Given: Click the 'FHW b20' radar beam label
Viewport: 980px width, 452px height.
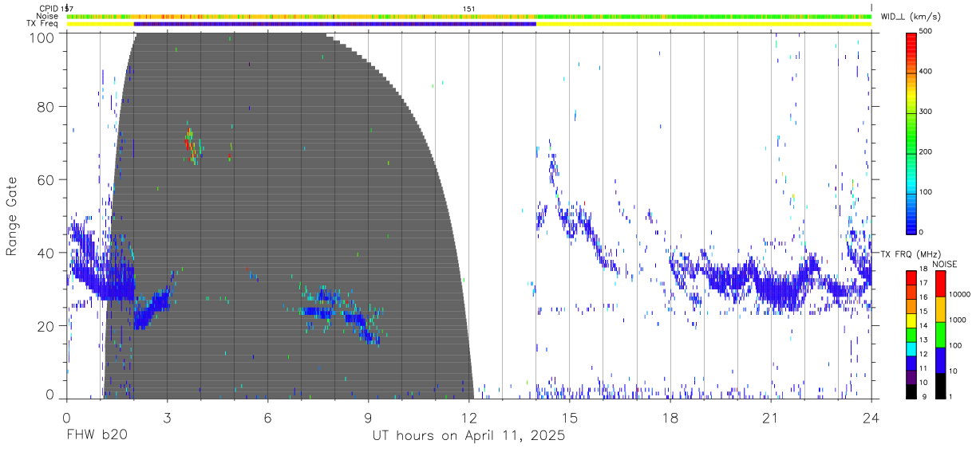Looking at the screenshot, I should click(96, 436).
